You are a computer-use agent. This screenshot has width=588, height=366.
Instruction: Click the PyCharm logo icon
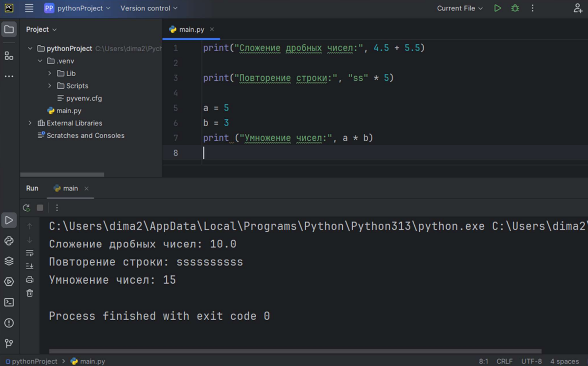click(9, 8)
